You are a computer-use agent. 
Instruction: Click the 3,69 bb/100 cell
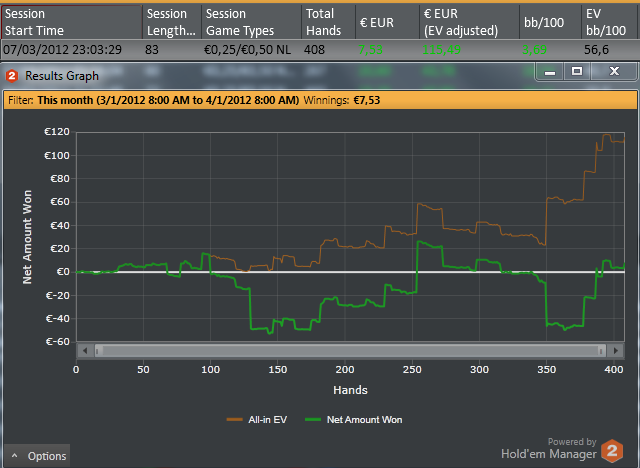(534, 50)
